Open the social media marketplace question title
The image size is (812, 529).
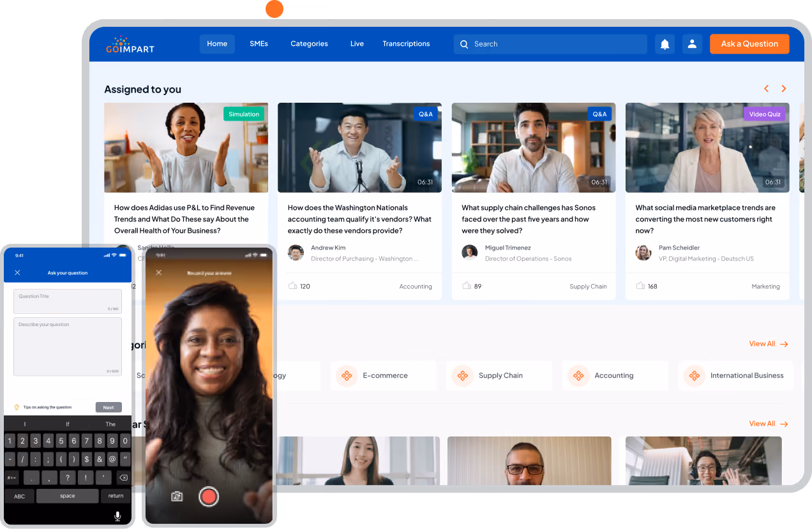point(705,220)
